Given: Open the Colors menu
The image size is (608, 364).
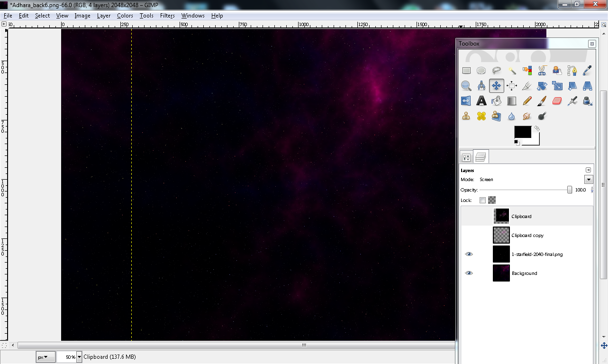Looking at the screenshot, I should 125,16.
